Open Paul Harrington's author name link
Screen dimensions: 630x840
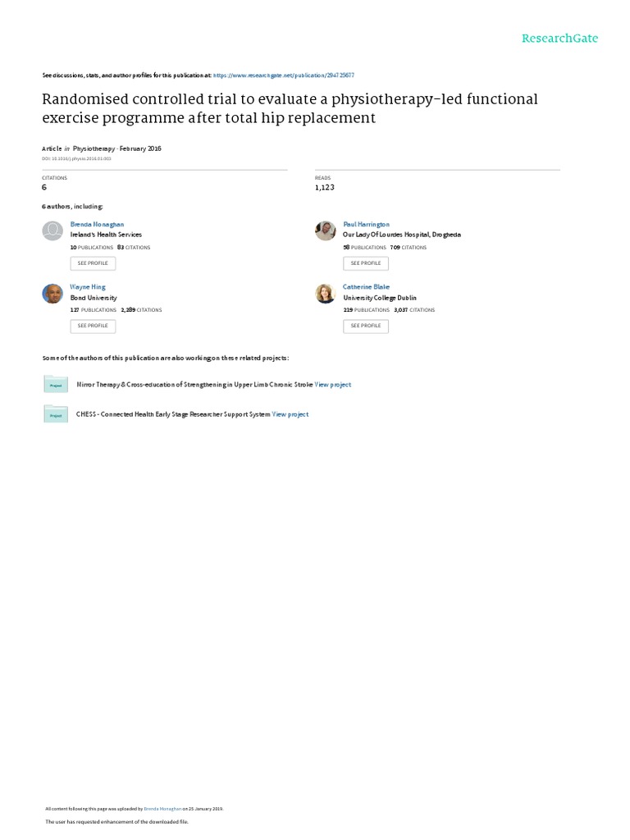point(366,224)
